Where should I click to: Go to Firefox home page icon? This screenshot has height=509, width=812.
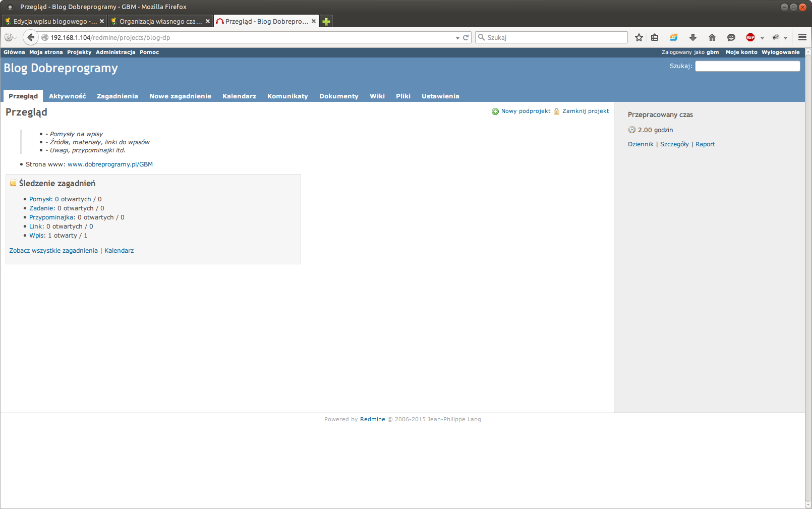[x=712, y=37]
